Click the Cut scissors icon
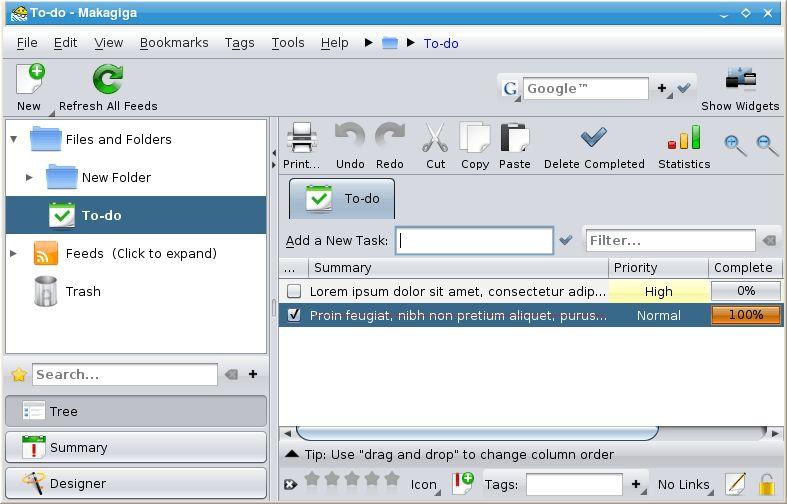787x504 pixels. click(x=435, y=141)
